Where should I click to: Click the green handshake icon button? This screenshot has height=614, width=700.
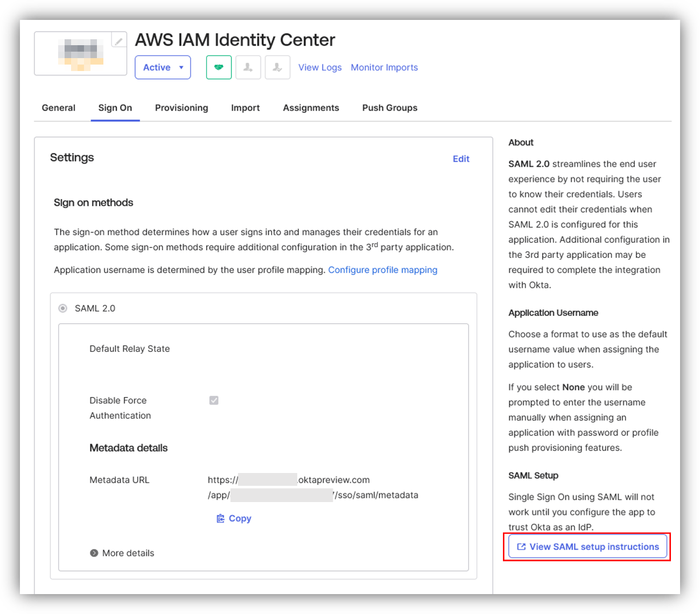click(x=219, y=67)
